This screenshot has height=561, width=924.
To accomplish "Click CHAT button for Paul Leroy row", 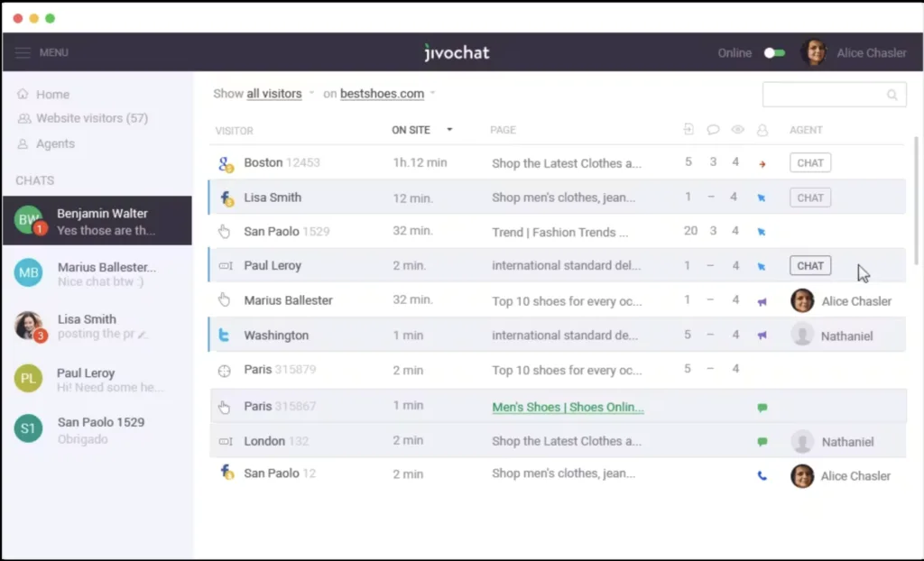I will coord(810,266).
